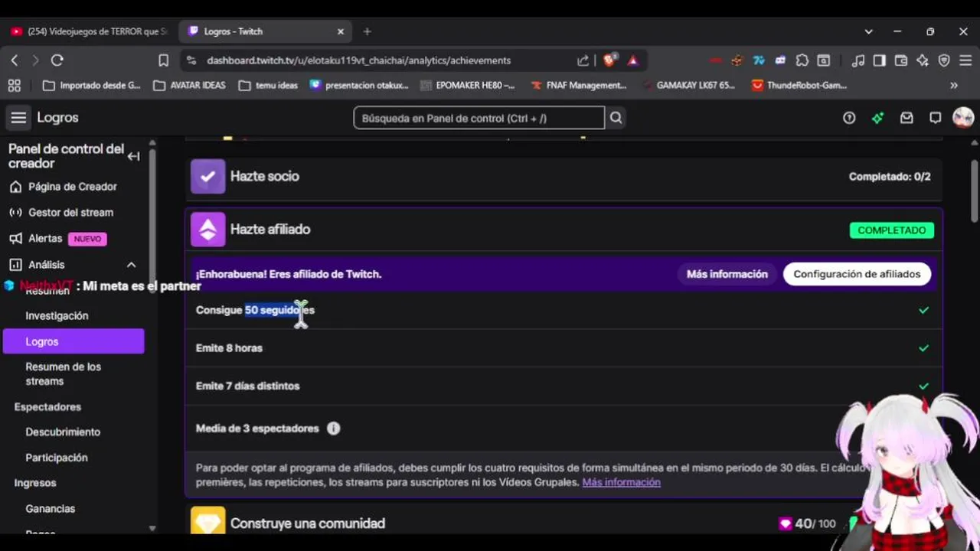This screenshot has width=980, height=551.
Task: Open the browser main menu
Action: (x=965, y=60)
